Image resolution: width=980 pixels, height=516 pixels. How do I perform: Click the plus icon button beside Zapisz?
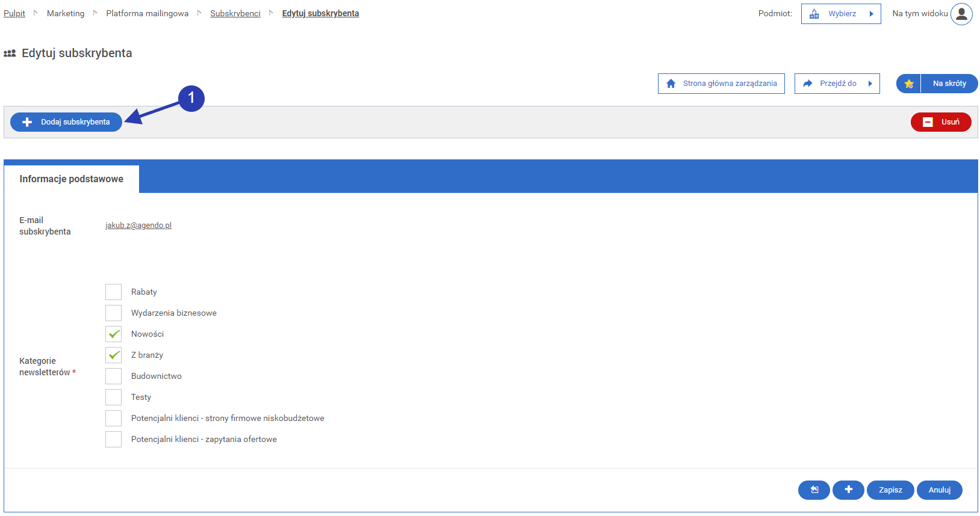tap(848, 490)
